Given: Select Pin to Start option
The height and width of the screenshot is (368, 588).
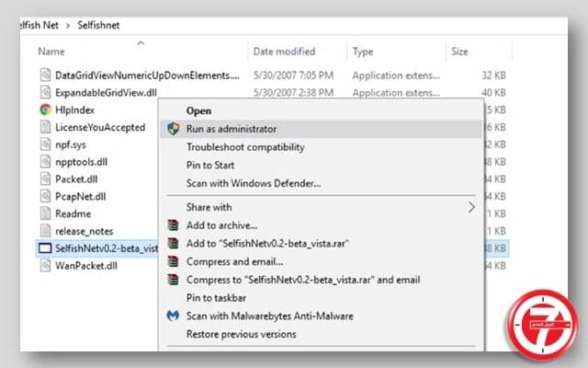Looking at the screenshot, I should click(212, 165).
